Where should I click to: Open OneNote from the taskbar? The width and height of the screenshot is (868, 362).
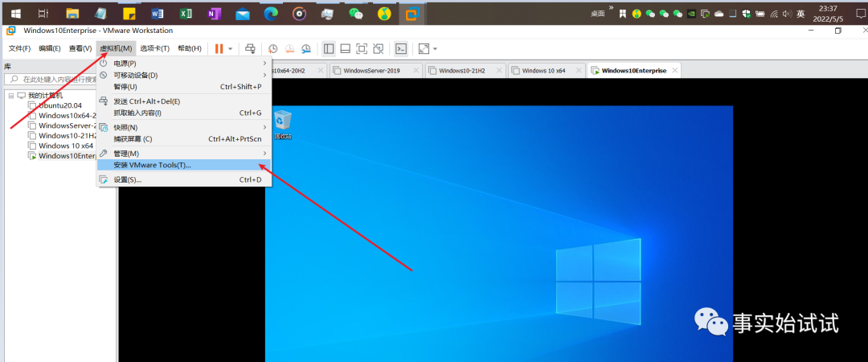214,13
